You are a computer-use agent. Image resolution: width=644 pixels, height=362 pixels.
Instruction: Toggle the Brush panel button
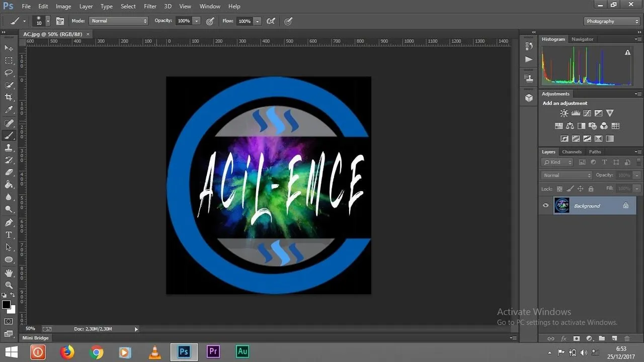(x=60, y=21)
